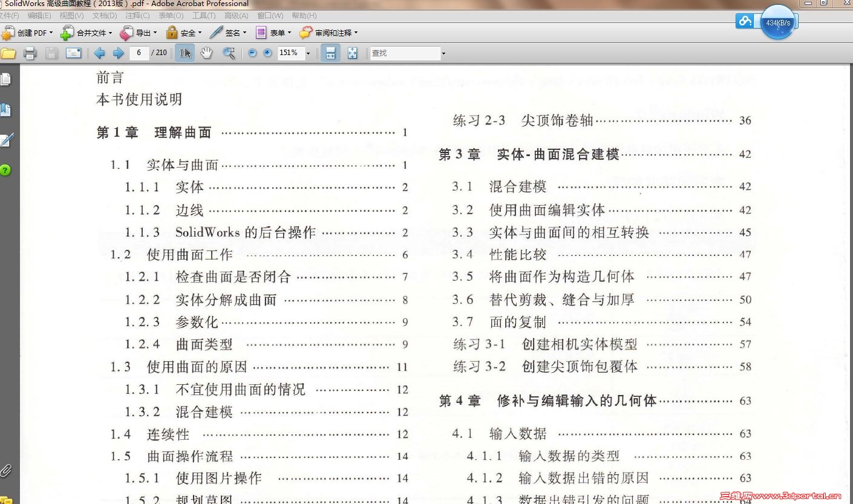Open the 工具(T) menu
This screenshot has width=853, height=504.
[x=204, y=16]
